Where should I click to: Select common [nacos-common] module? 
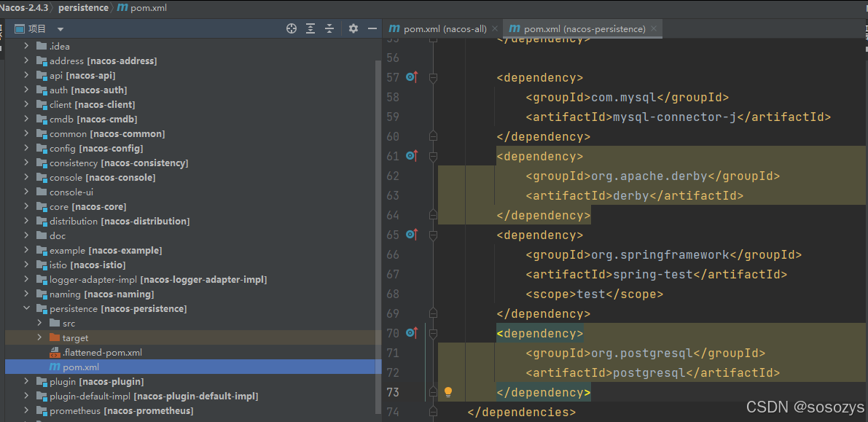coord(107,134)
